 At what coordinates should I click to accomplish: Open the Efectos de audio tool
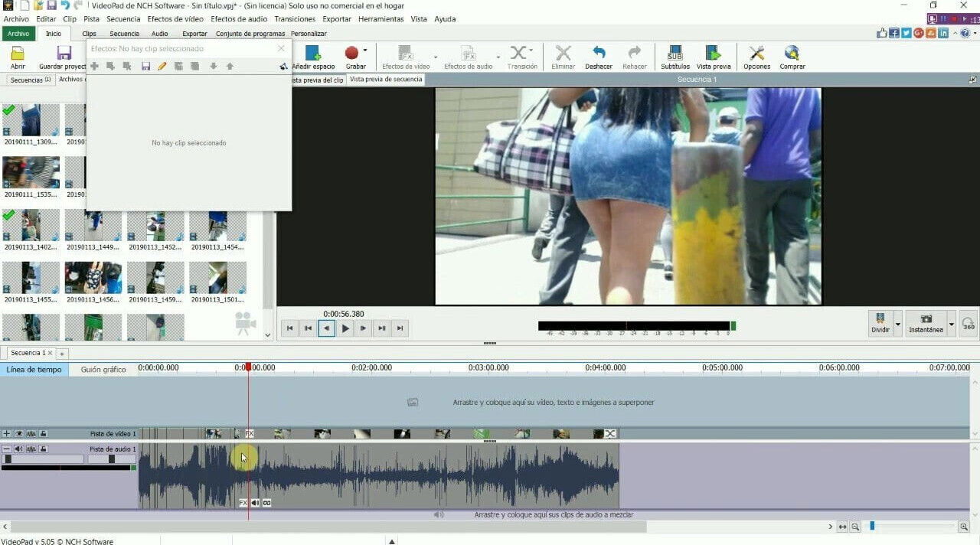[x=469, y=54]
